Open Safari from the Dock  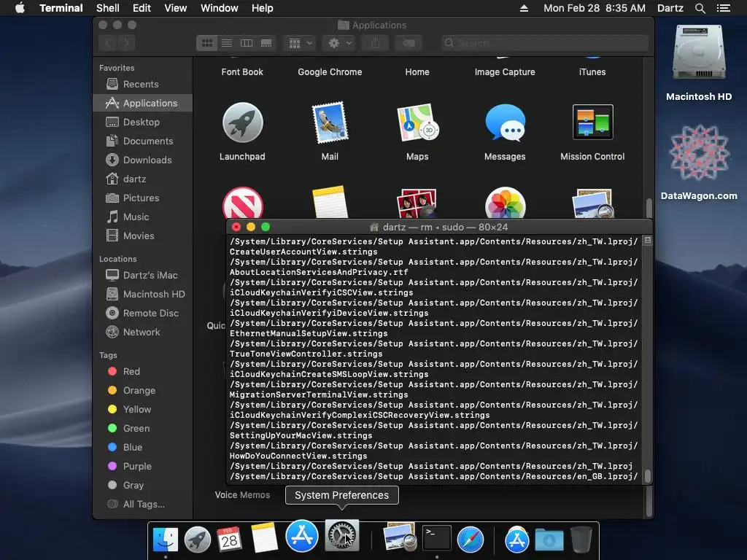click(471, 540)
